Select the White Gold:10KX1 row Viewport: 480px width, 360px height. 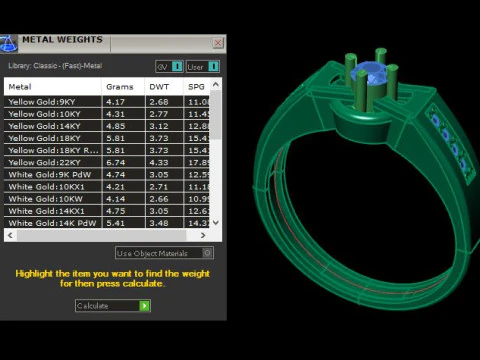107,187
